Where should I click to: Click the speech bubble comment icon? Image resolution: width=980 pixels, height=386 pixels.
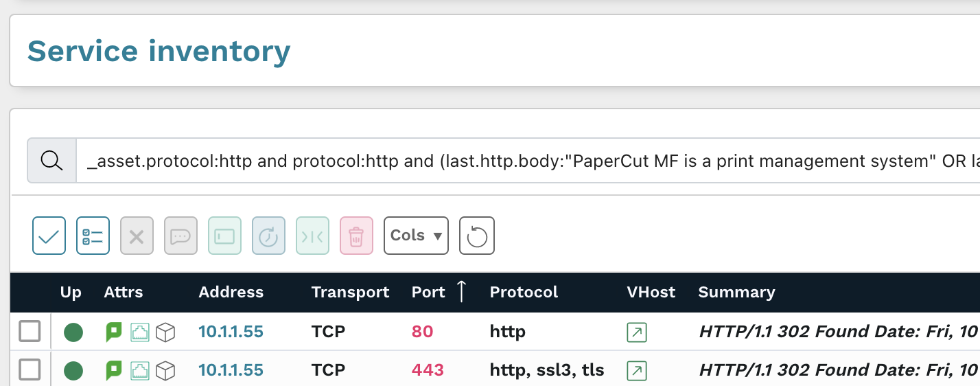180,236
